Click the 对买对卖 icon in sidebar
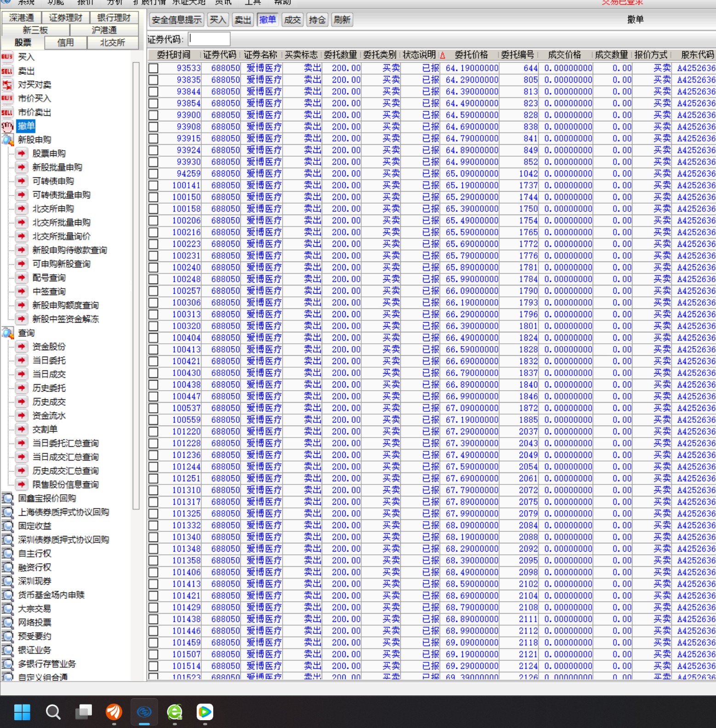Screen dimensions: 716x728 pos(7,85)
